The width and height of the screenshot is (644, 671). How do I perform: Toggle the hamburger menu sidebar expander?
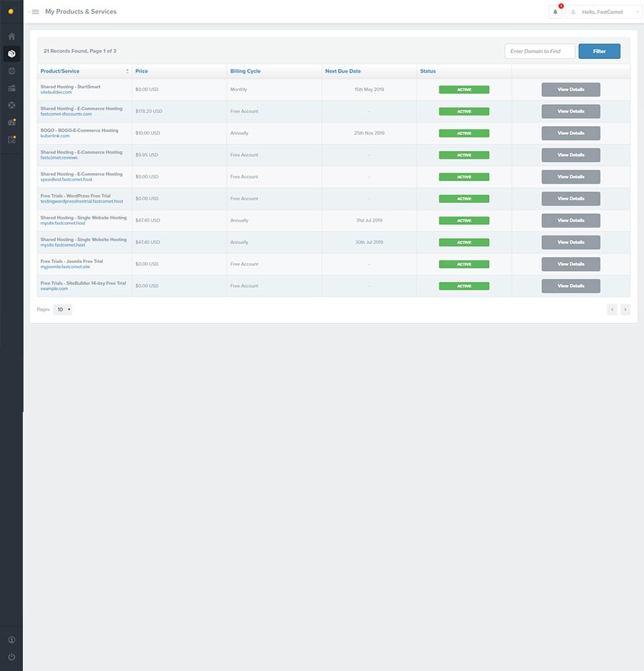[35, 12]
